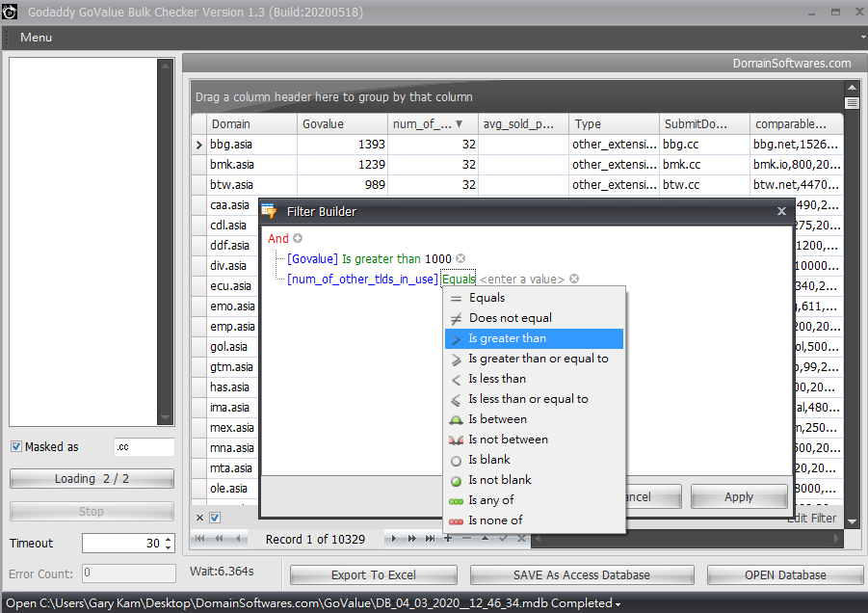Append a new record with plus button

[448, 538]
